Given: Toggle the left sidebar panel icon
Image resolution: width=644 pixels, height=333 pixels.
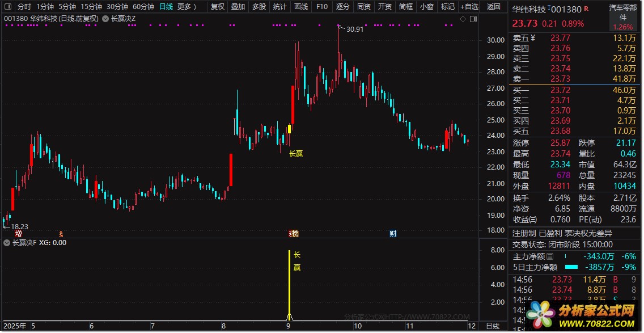Looking at the screenshot, I should click(9, 7).
